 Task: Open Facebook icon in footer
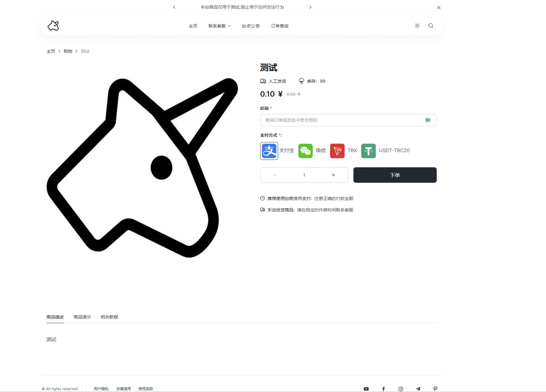point(383,389)
